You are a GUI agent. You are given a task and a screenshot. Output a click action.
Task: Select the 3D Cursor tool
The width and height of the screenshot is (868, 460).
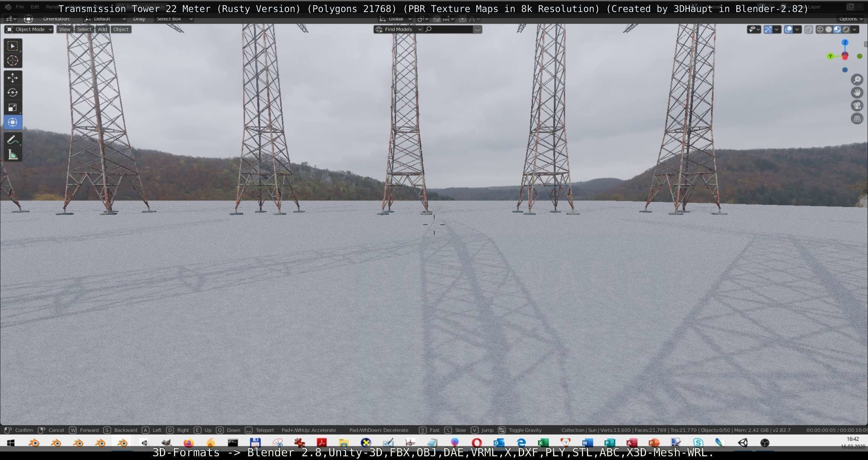point(13,61)
